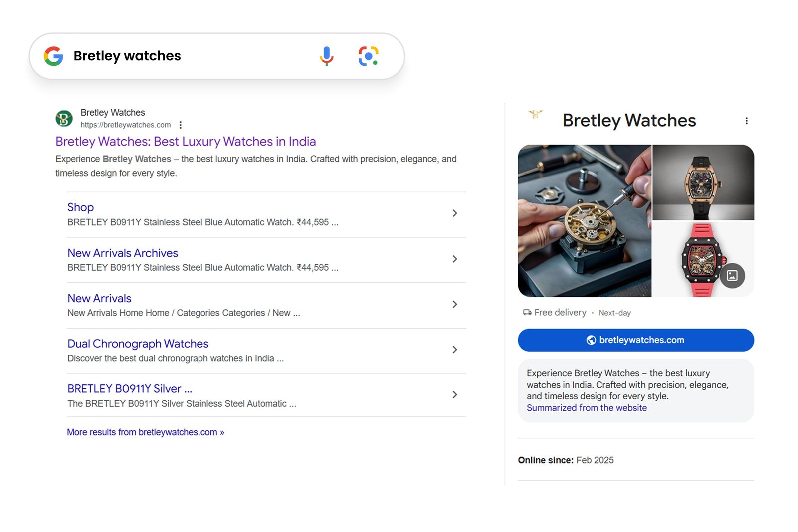Open the Shop sitelink

coord(80,207)
